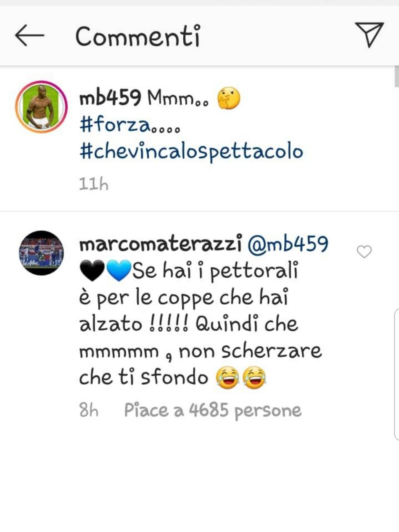This screenshot has height=532, width=399.
Task: Tap the back arrow beside Commenti
Action: coord(29,35)
